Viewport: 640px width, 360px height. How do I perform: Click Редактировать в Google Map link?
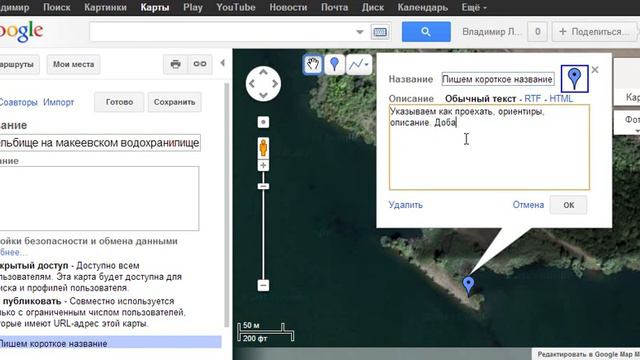point(588,354)
